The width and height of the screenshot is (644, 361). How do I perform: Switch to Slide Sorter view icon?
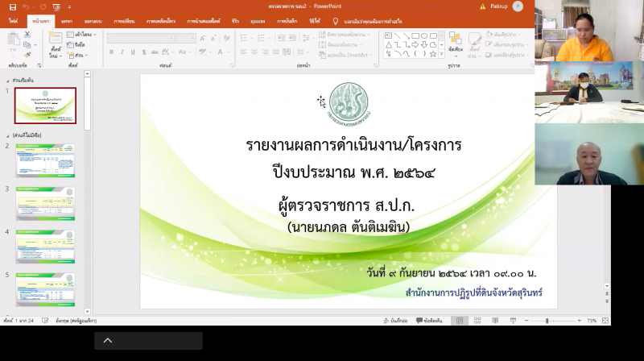click(477, 321)
